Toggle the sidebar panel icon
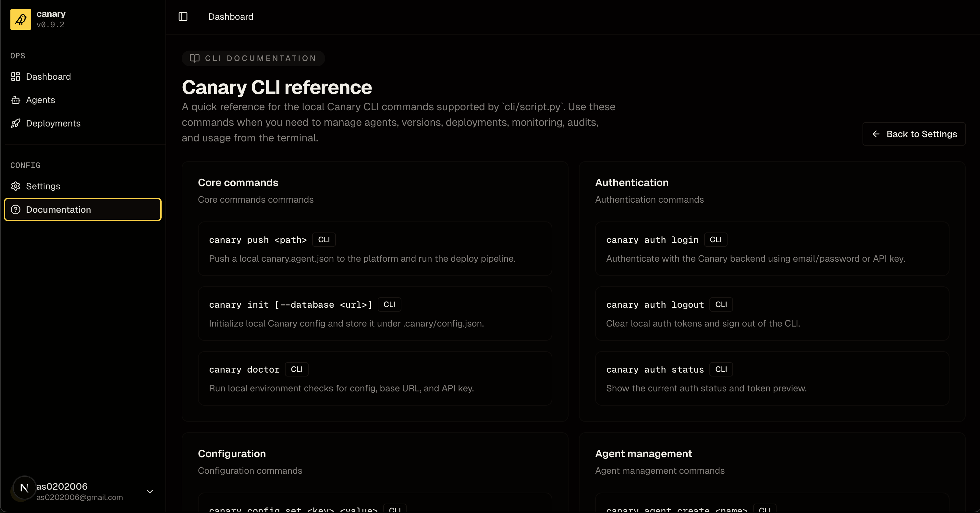980x513 pixels. (x=183, y=17)
